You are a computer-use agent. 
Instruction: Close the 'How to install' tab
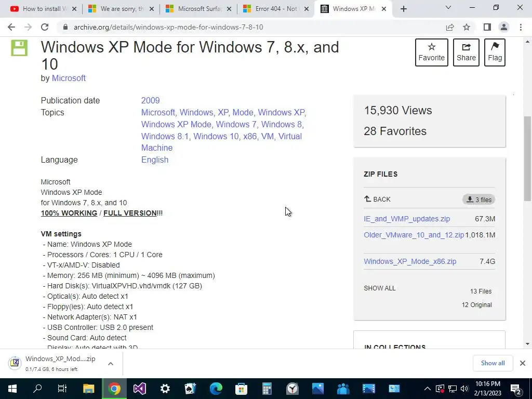click(74, 9)
